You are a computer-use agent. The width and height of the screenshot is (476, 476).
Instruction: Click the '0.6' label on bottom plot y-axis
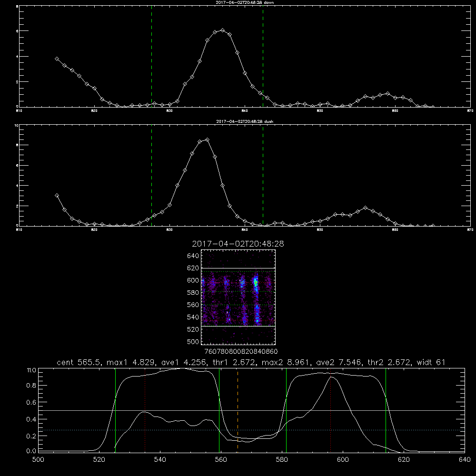[x=31, y=402]
